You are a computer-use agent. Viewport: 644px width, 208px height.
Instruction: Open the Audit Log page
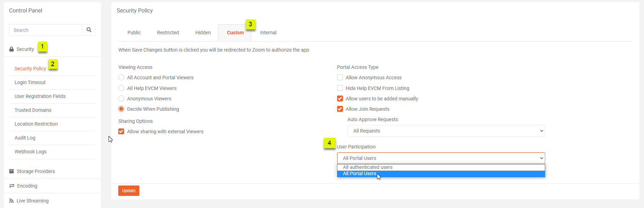click(25, 138)
